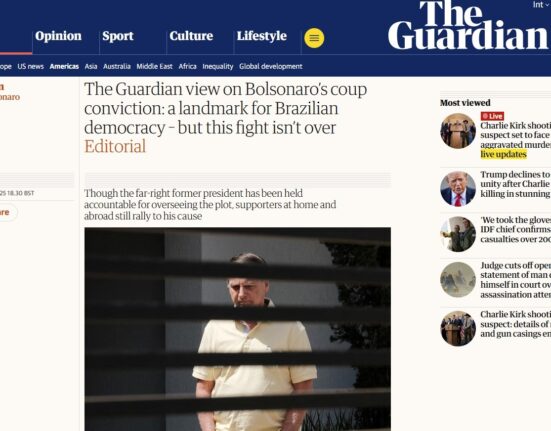Open the Int edition dropdown
The width and height of the screenshot is (551, 431).
(540, 5)
